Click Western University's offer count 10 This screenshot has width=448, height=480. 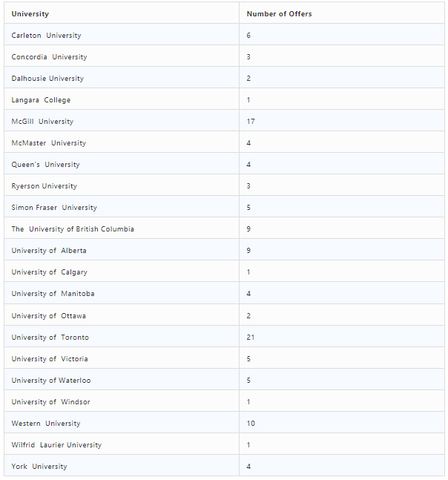pyautogui.click(x=251, y=424)
